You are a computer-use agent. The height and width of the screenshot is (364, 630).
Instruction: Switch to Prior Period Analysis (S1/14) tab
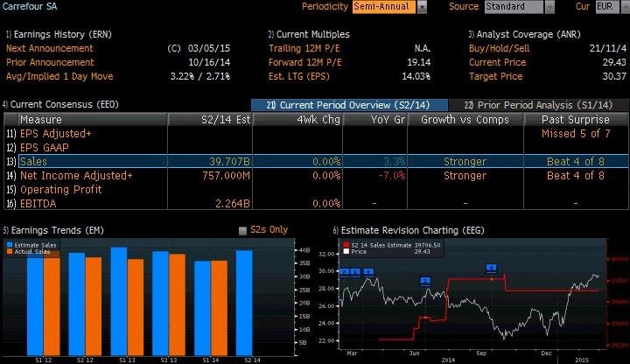pyautogui.click(x=538, y=105)
